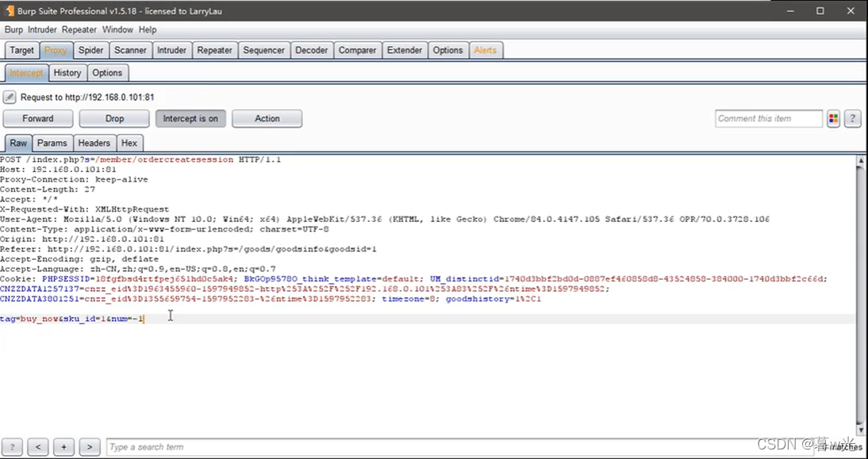Open the Repeater menu in menu bar

pos(79,30)
